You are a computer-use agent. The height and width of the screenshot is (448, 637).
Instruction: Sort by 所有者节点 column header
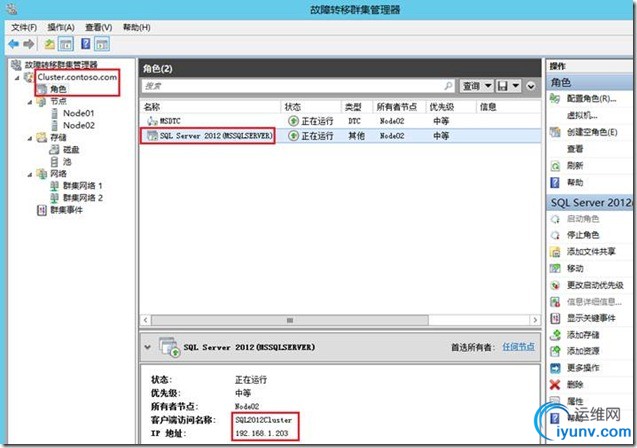[399, 107]
